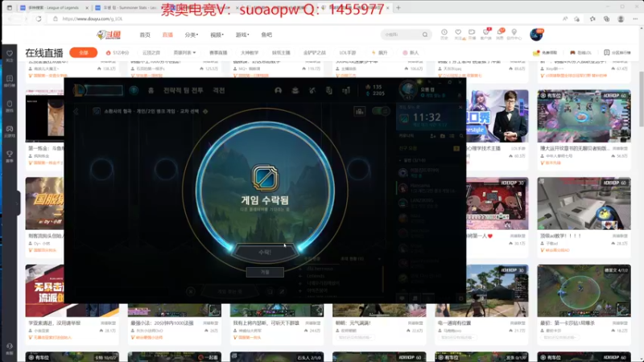The height and width of the screenshot is (362, 644).
Task: Cancel queue with the round X icon
Action: 191,291
